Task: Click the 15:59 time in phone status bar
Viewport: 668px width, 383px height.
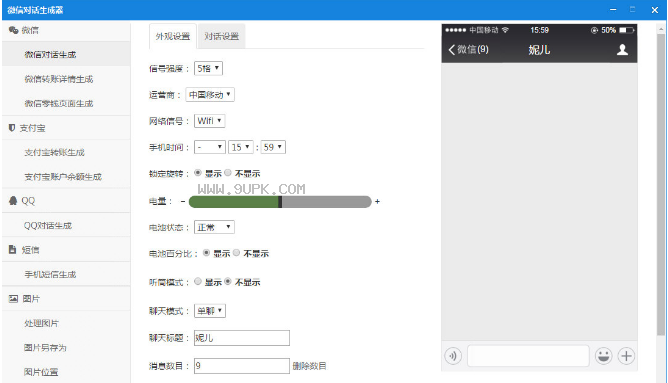Action: point(539,30)
